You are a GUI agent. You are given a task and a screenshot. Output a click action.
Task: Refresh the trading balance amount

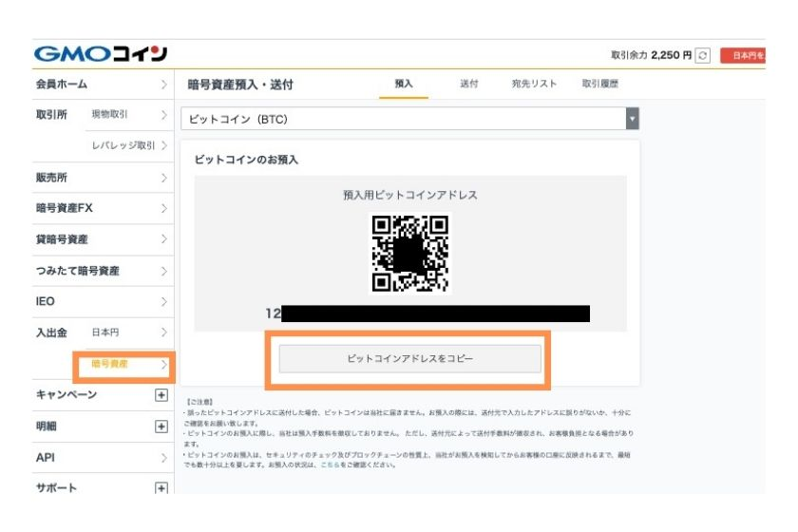pyautogui.click(x=703, y=55)
